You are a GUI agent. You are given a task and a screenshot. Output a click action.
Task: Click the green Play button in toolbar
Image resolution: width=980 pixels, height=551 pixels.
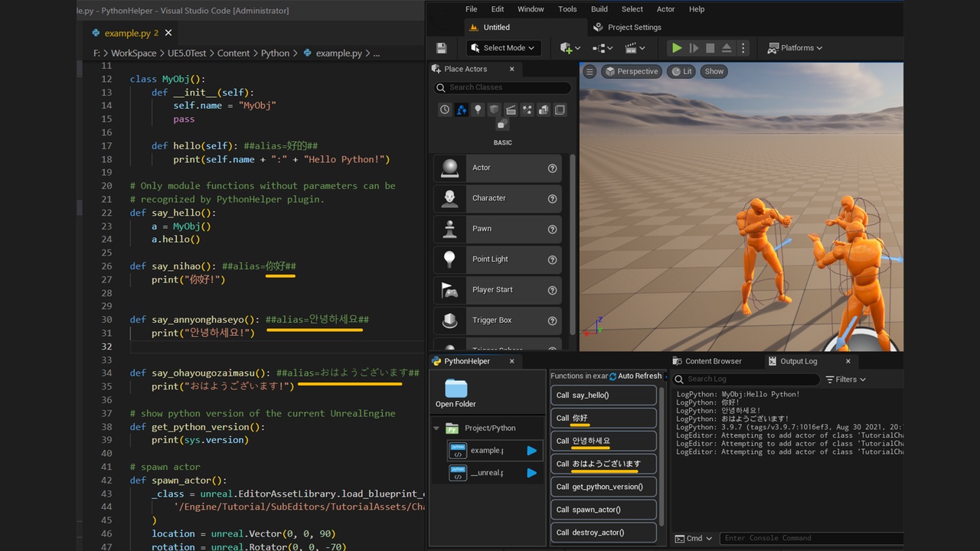tap(677, 47)
